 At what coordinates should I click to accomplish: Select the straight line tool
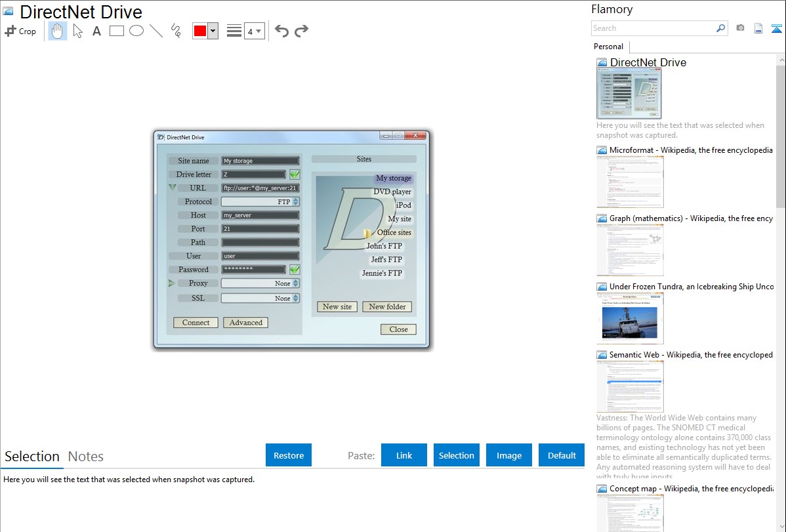click(x=156, y=31)
